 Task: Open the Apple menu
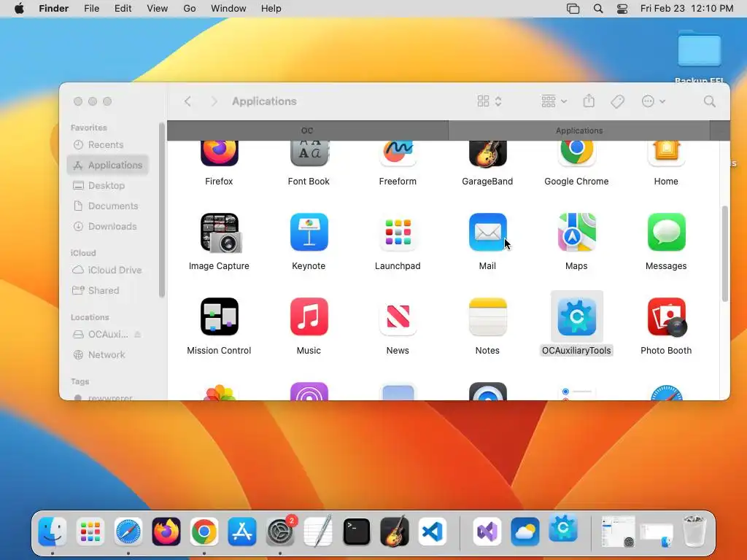[x=19, y=9]
